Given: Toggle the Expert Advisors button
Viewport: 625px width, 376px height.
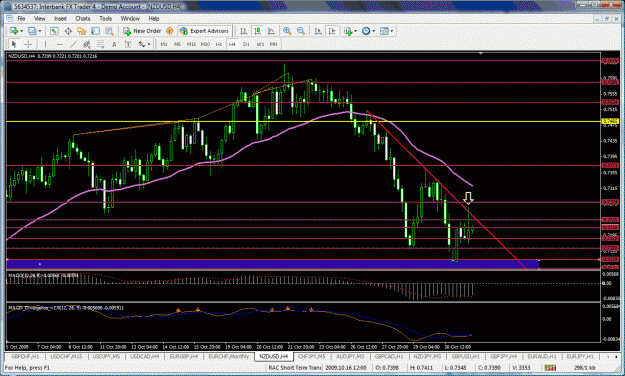Looking at the screenshot, I should 204,31.
